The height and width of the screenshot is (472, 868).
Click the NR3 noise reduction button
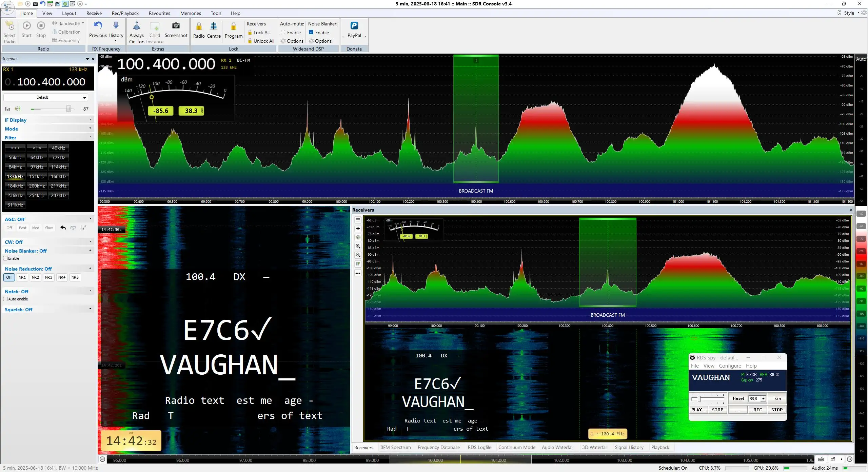coord(48,277)
